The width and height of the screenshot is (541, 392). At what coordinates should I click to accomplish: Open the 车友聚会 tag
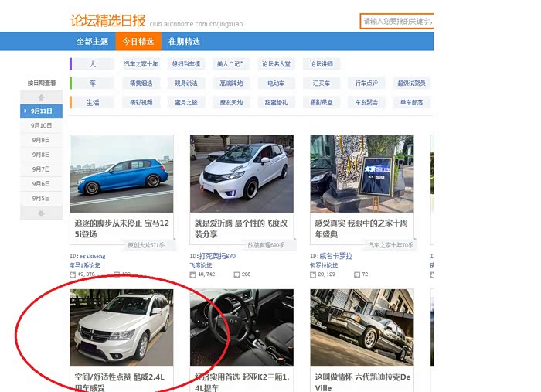click(x=366, y=103)
